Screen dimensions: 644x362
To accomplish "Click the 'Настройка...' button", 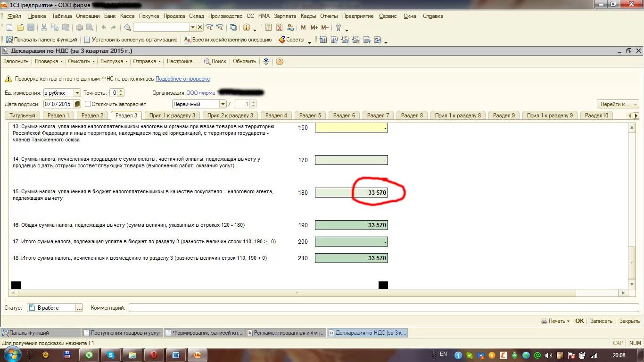I will (182, 61).
